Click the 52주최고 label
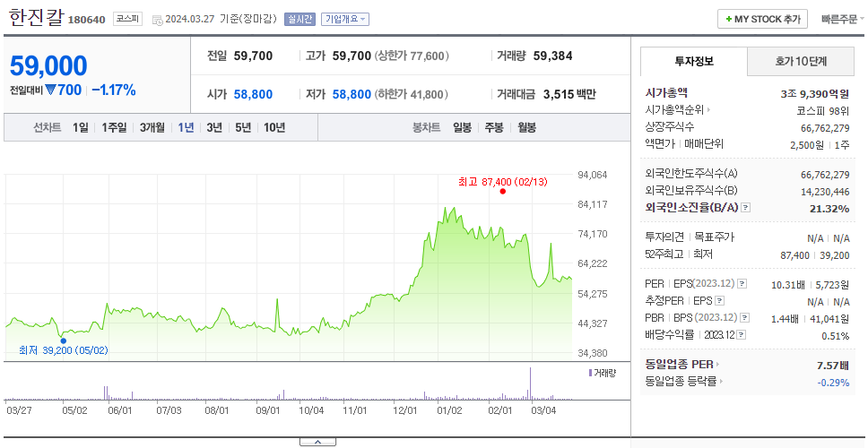This screenshot has width=868, height=448. pyautogui.click(x=664, y=254)
